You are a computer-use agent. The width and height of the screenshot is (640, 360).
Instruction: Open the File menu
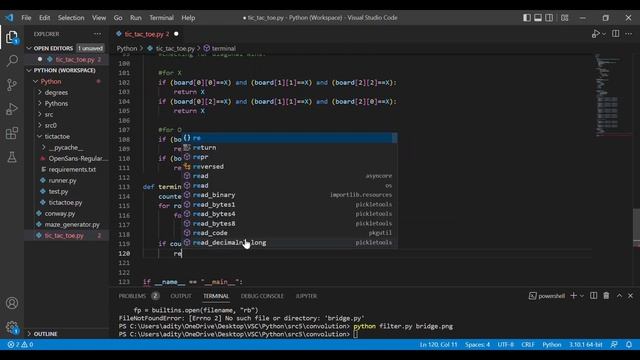point(26,18)
